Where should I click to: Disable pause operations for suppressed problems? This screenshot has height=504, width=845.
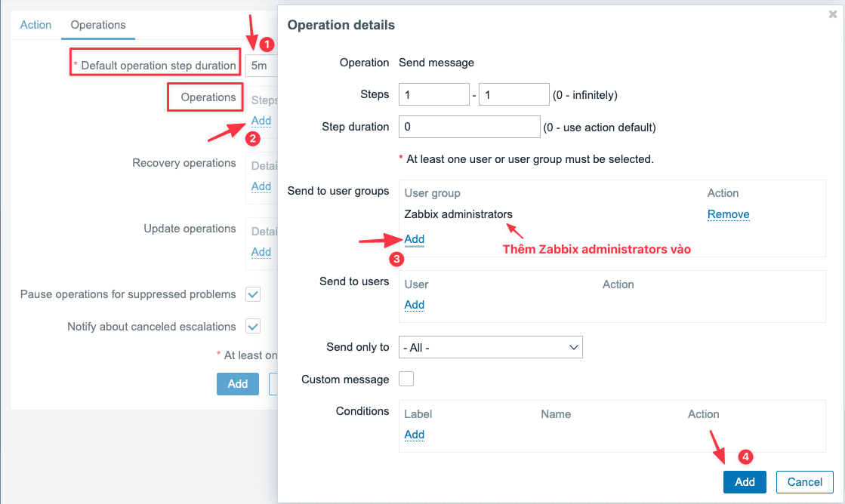click(x=253, y=294)
